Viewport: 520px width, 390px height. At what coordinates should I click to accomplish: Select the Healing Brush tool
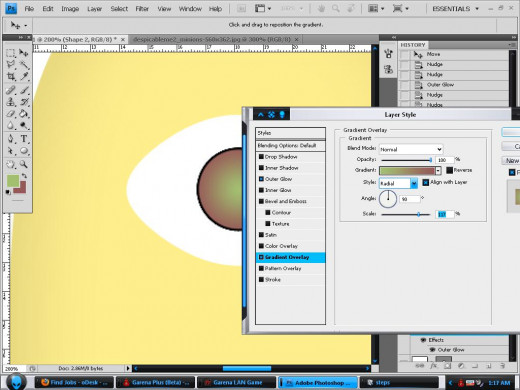(x=11, y=90)
